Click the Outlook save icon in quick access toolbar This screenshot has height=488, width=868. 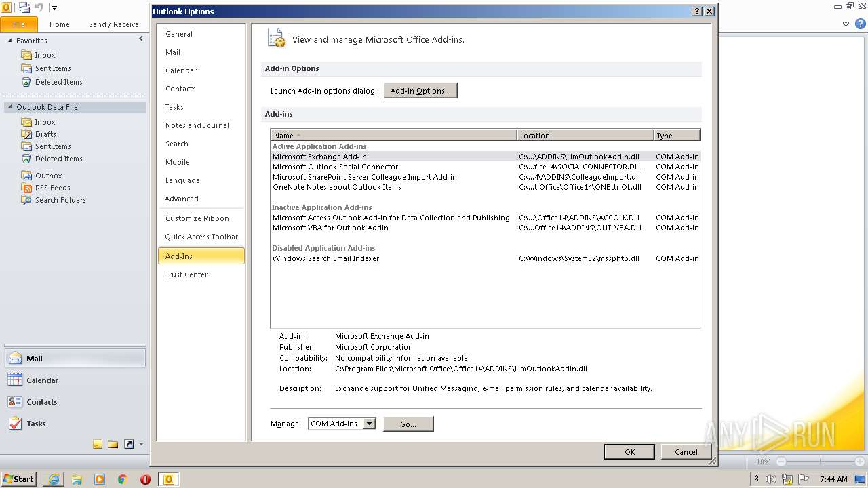click(x=24, y=7)
